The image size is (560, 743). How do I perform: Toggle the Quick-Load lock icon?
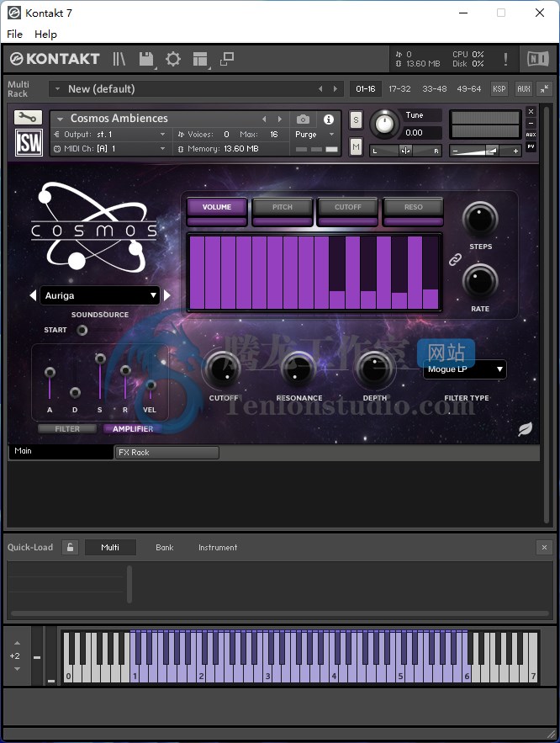pos(70,547)
